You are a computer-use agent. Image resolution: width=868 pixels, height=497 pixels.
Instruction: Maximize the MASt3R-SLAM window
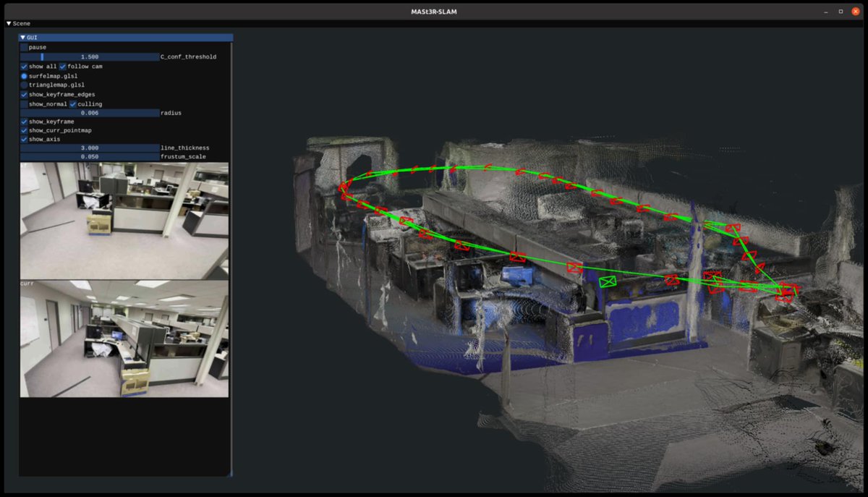841,12
